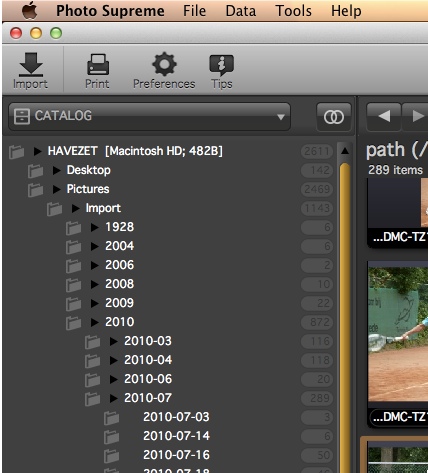Click the scrollbar up arrow
This screenshot has height=473, width=428.
click(x=345, y=151)
